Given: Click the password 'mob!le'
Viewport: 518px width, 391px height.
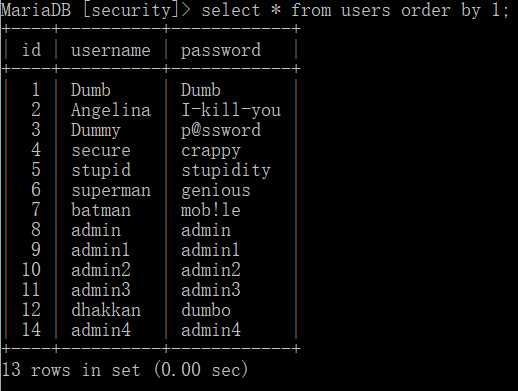Looking at the screenshot, I should (x=211, y=210).
